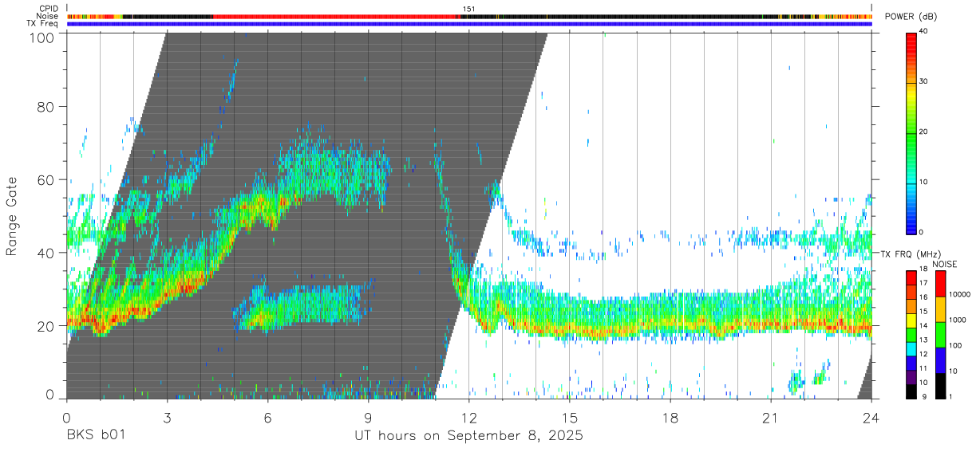The width and height of the screenshot is (980, 452).
Task: Click the 'NOISE' legend title
Action: pos(946,264)
